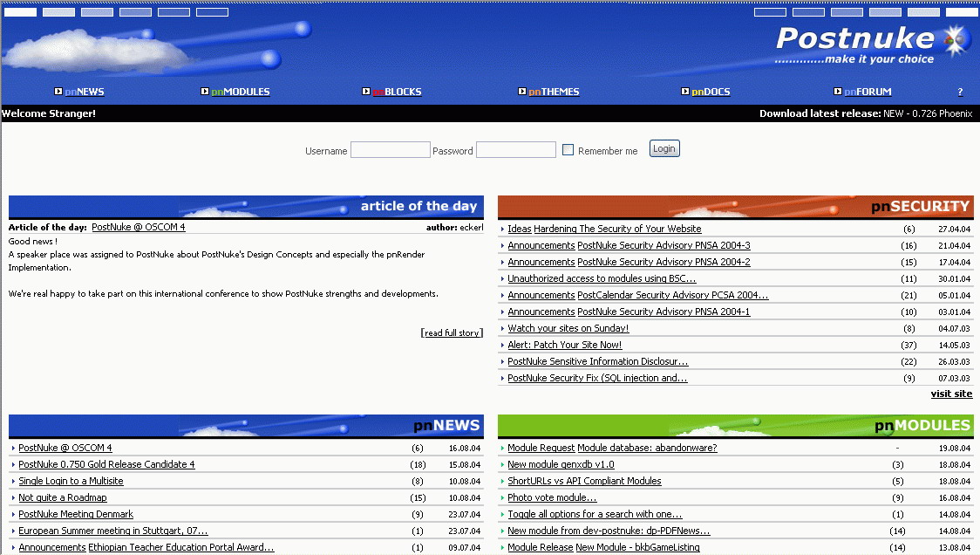
Task: Open Photo vote module link
Action: pyautogui.click(x=552, y=497)
